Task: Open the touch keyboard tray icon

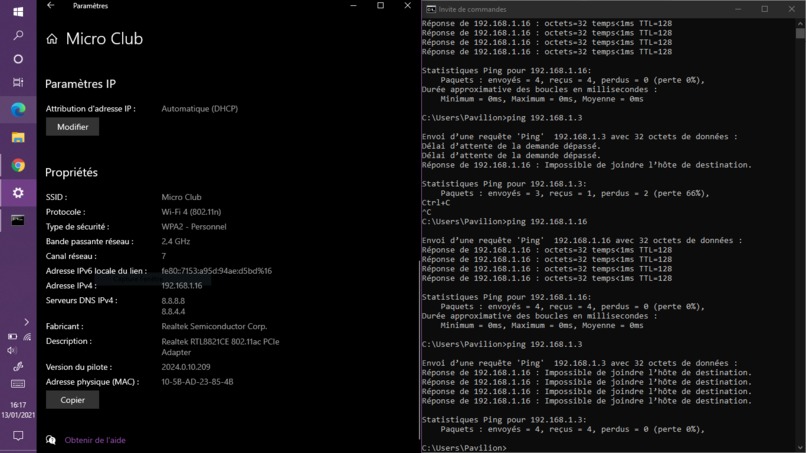Action: pos(18,384)
